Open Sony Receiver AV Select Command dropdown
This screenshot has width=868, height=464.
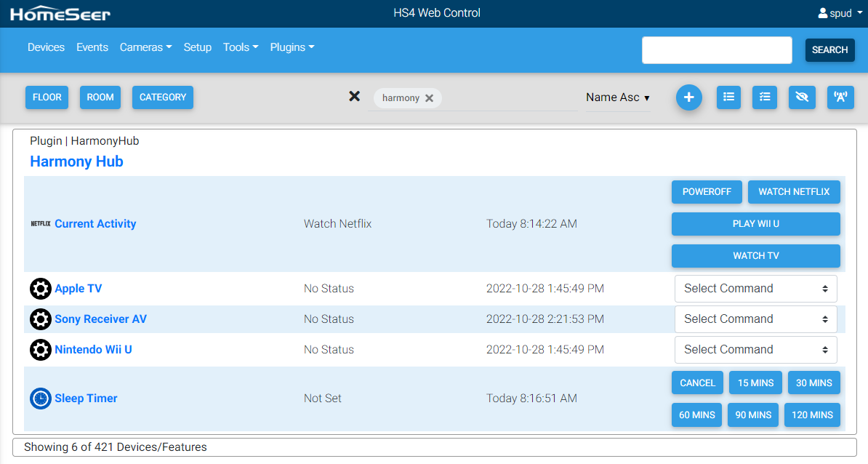755,319
